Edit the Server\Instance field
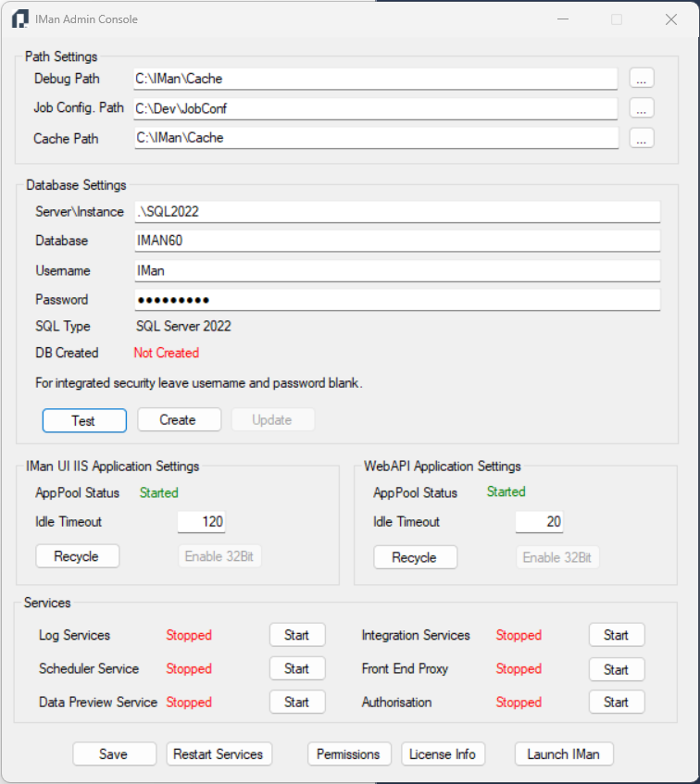 click(397, 212)
